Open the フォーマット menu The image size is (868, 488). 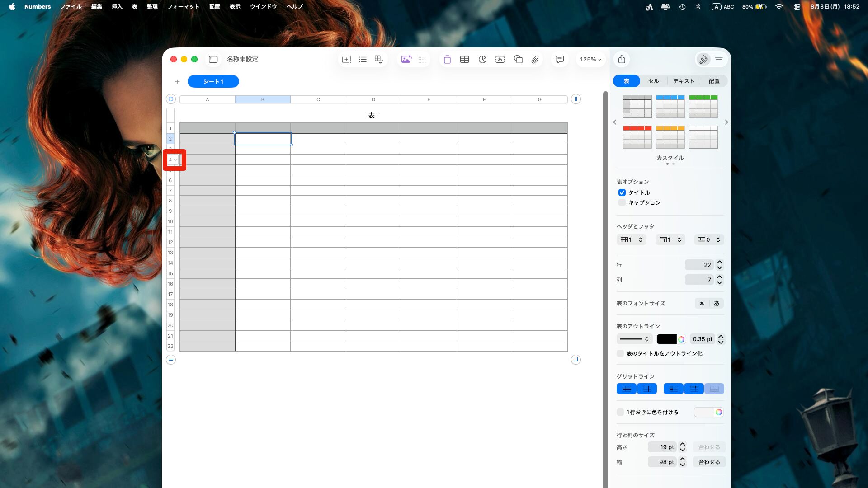coord(183,7)
